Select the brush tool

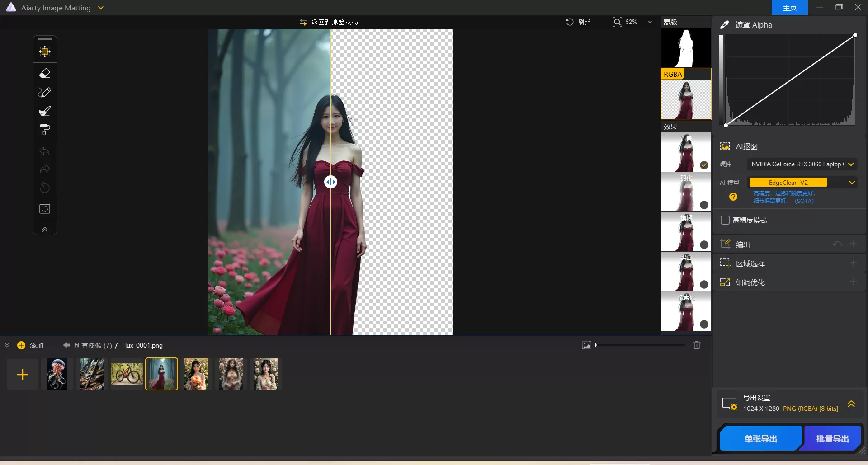click(45, 111)
